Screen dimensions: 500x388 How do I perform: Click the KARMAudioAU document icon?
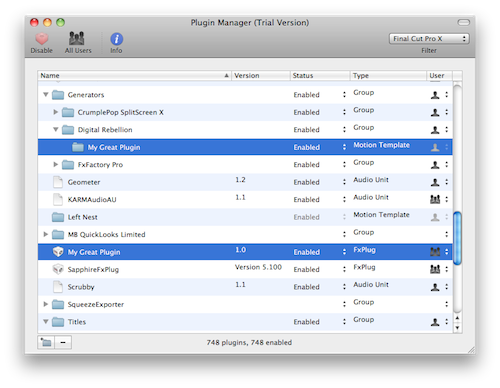point(58,199)
